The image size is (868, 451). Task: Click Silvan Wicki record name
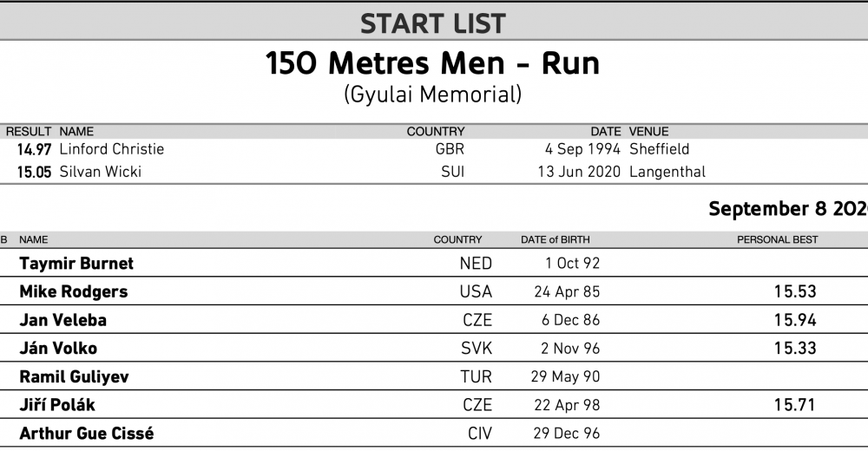pyautogui.click(x=100, y=172)
